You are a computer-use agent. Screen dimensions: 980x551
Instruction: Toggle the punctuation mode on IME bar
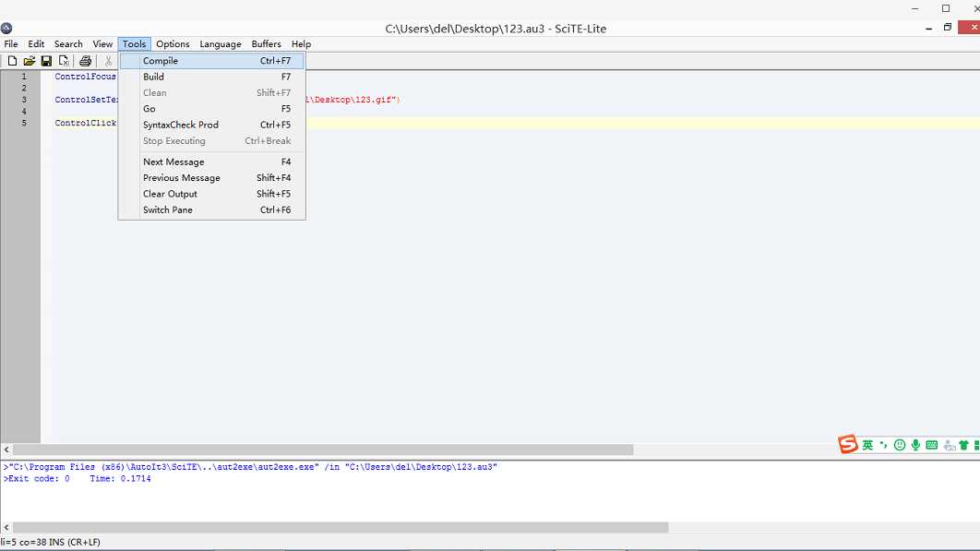tap(883, 445)
